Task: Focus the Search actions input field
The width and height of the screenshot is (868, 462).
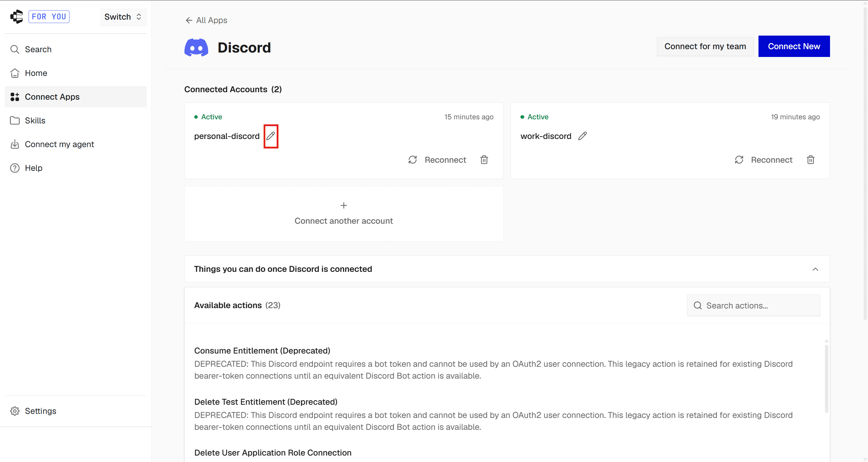Action: [753, 305]
